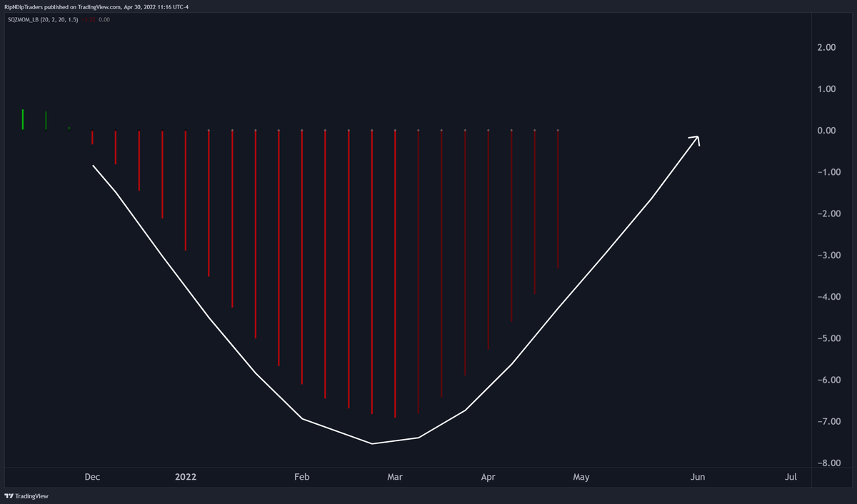Click the Dec label on the time axis
This screenshot has width=857, height=504.
click(x=92, y=477)
